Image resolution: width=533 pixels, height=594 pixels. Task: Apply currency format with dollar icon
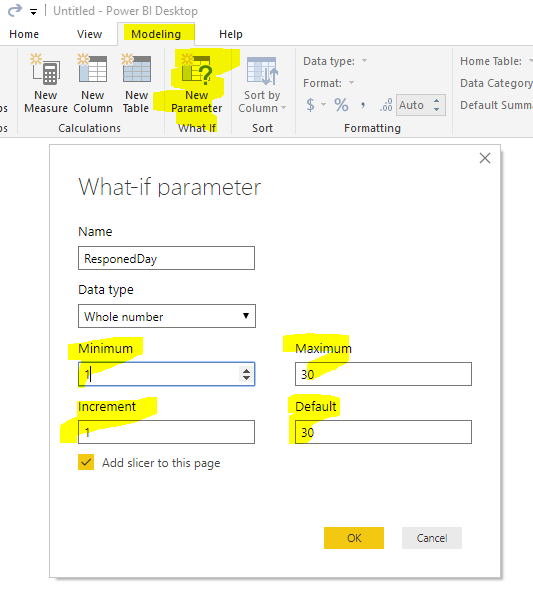(x=310, y=105)
